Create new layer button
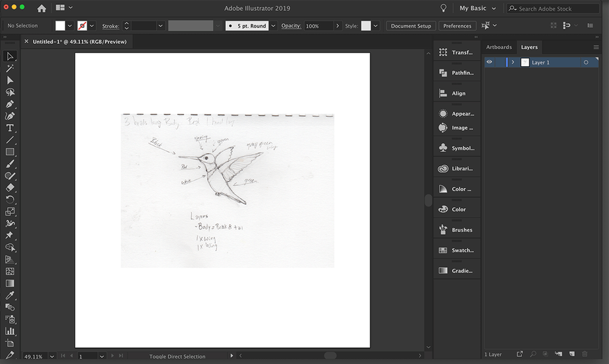The image size is (609, 364). pos(572,354)
